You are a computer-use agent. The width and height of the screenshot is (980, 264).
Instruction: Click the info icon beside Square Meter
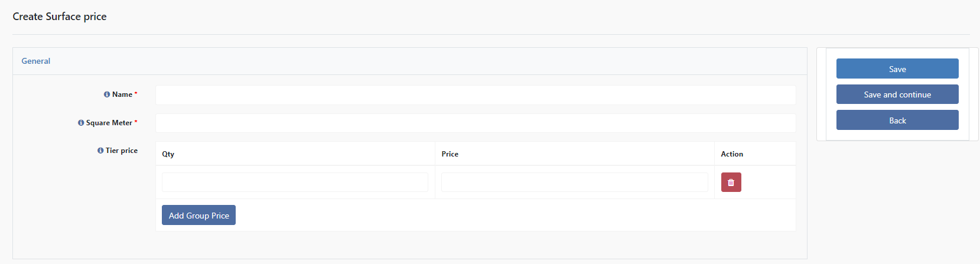[81, 123]
